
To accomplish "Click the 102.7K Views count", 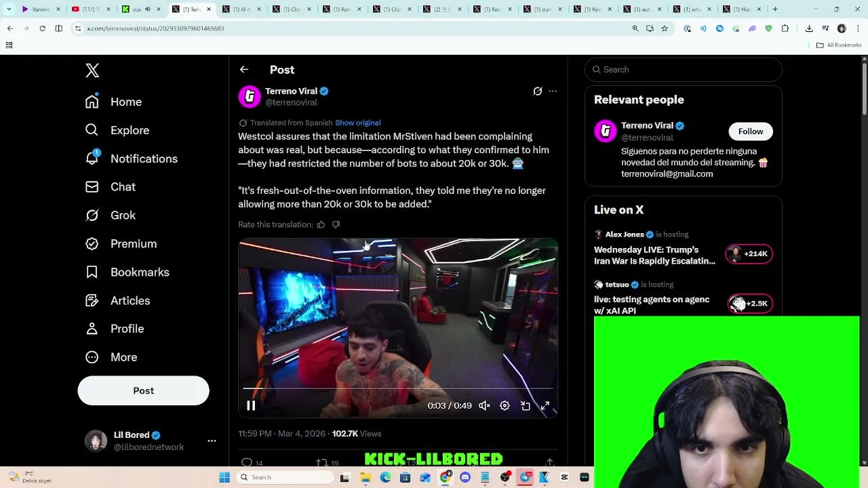I will (357, 434).
